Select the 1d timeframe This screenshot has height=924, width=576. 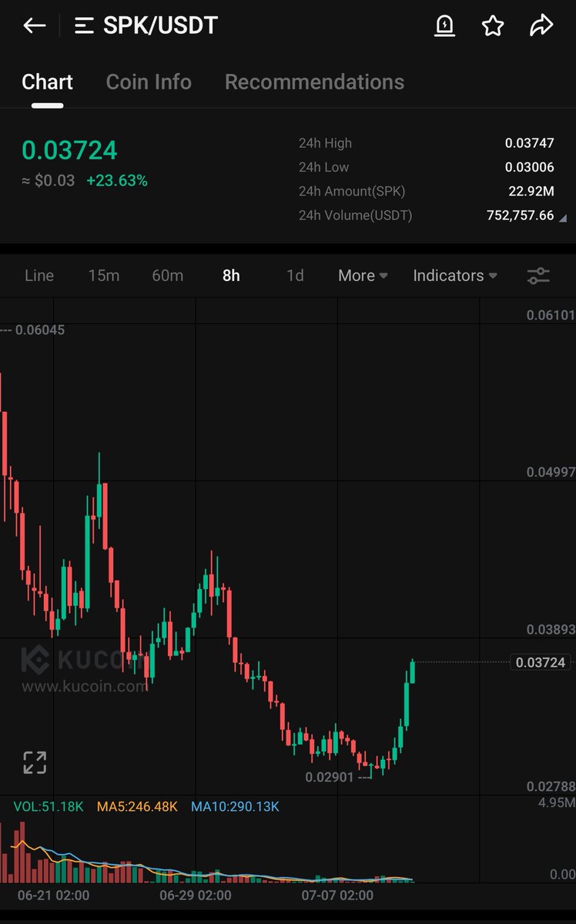click(295, 276)
